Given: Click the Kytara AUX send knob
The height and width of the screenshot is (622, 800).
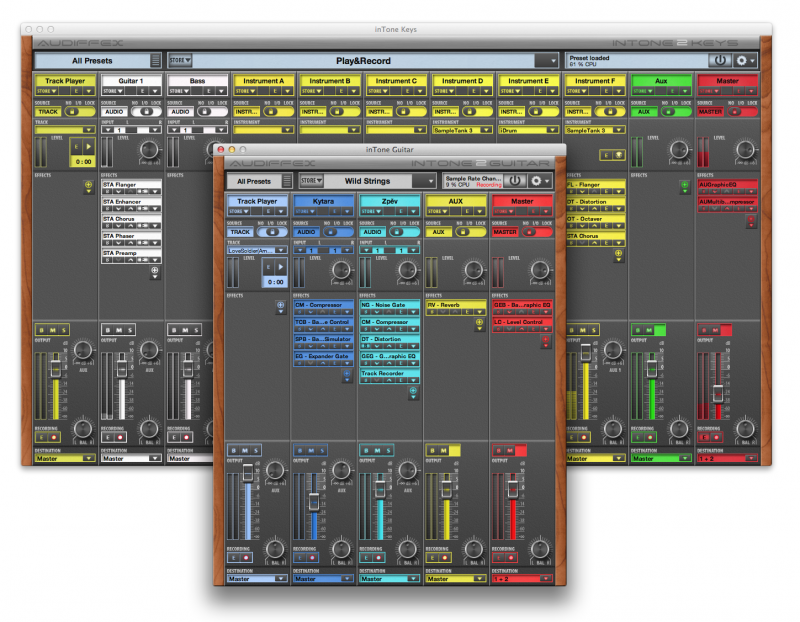Looking at the screenshot, I should coord(341,469).
